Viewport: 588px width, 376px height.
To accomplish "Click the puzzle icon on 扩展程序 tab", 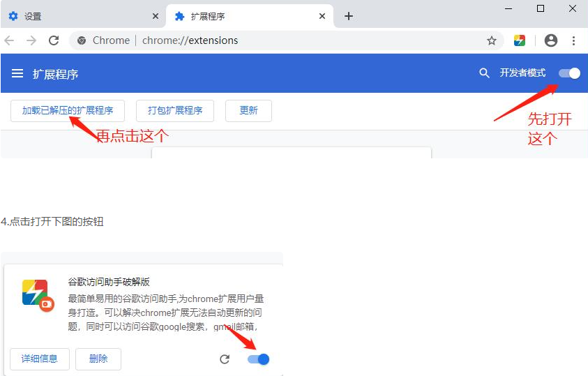I will pos(180,16).
